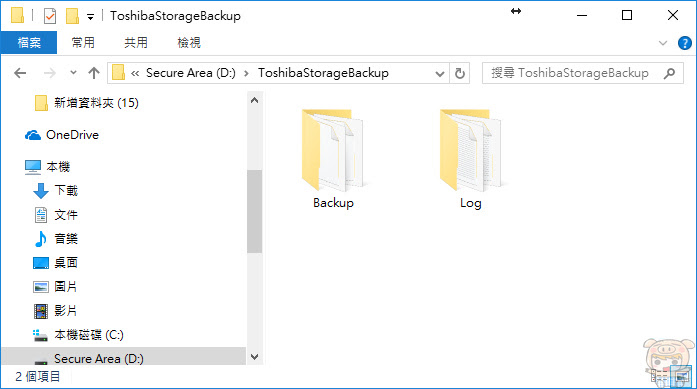The height and width of the screenshot is (389, 697).
Task: Open recent locations dropdown arrow
Action: pyautogui.click(x=73, y=72)
